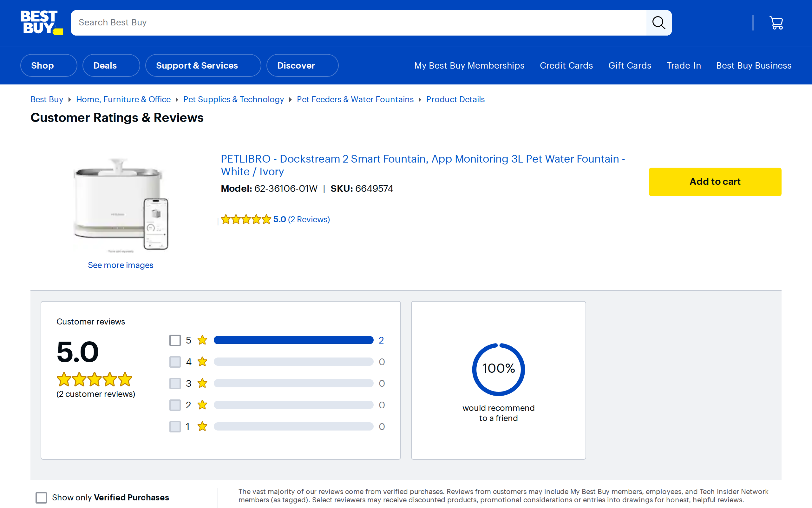
Task: Click Product Details breadcrumb
Action: point(455,99)
